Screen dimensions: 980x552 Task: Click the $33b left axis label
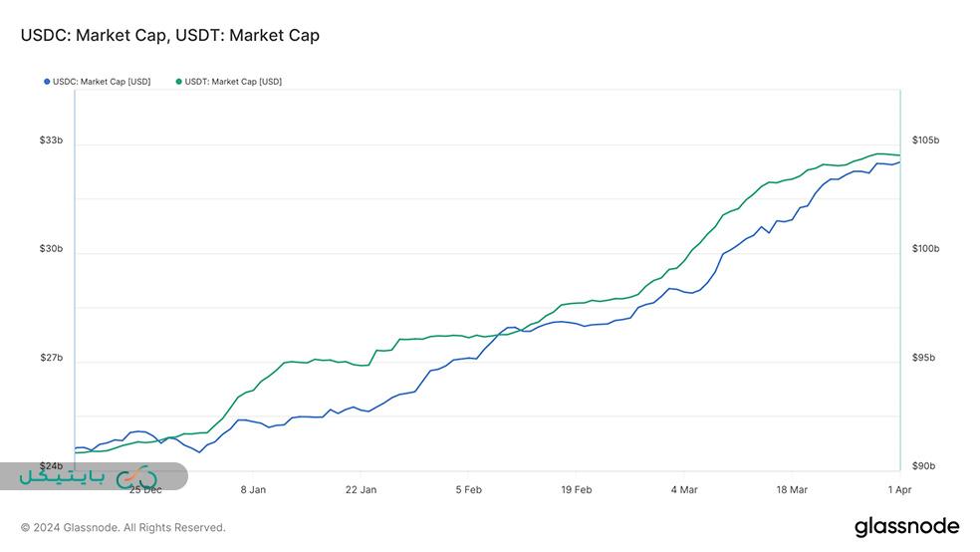click(x=51, y=140)
